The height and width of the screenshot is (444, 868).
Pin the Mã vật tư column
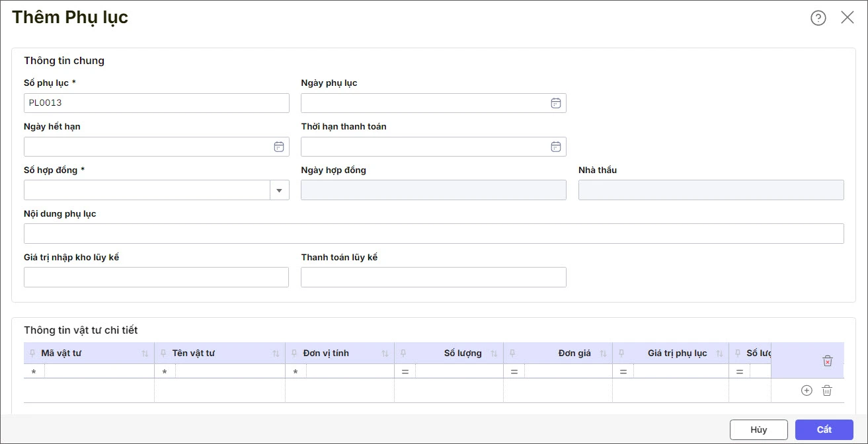32,353
